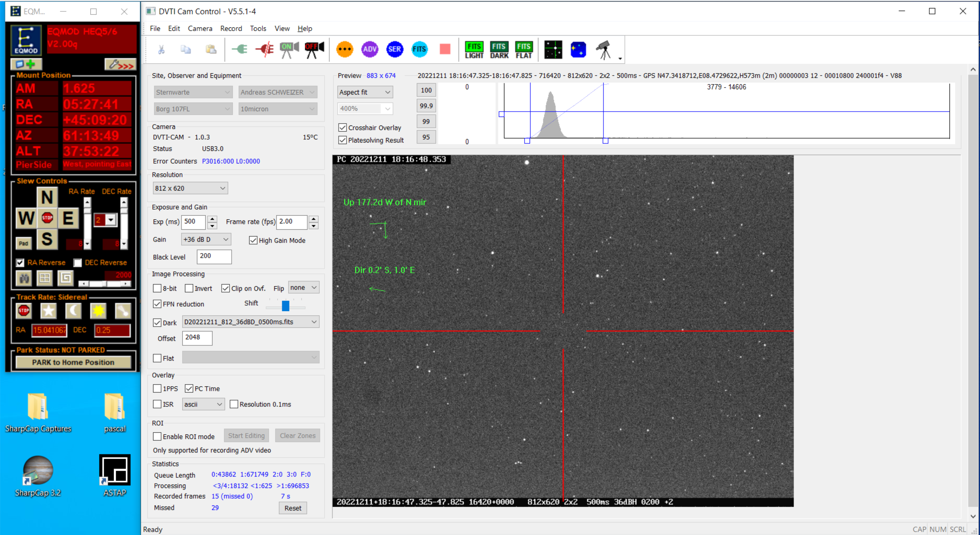Click the Shift slider handle
Image resolution: width=980 pixels, height=535 pixels.
285,305
